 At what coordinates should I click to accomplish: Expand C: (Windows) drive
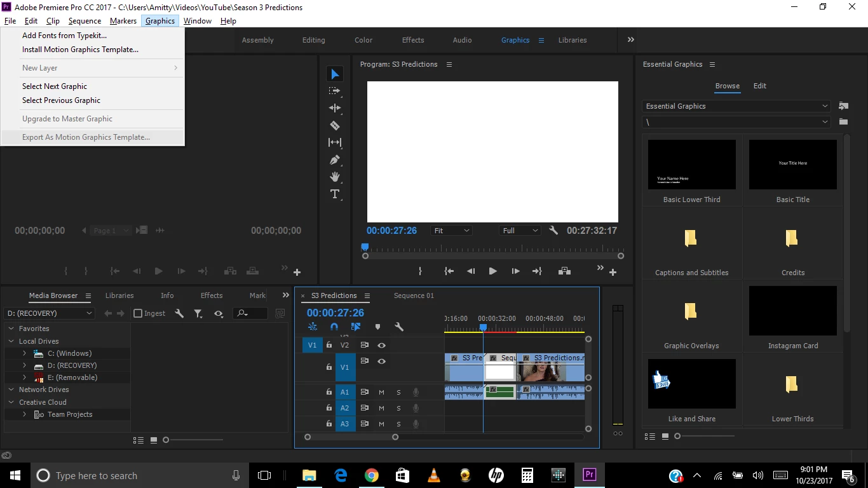click(x=24, y=353)
